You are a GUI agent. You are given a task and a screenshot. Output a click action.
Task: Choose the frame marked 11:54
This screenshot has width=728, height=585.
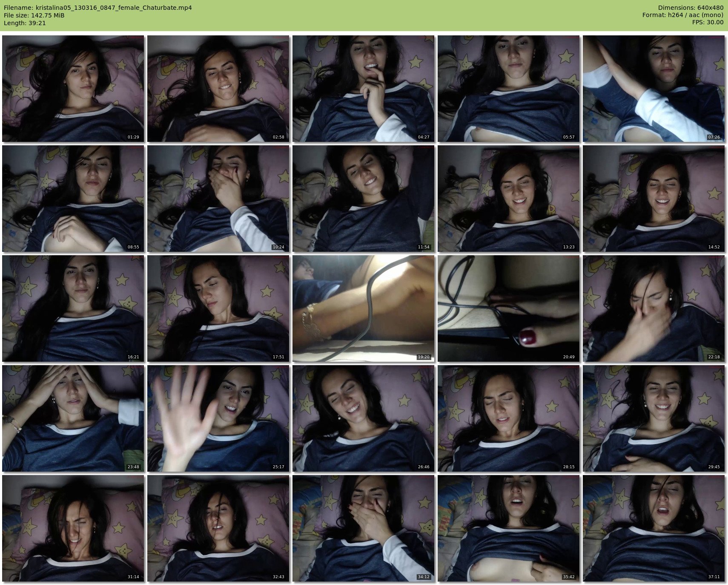[363, 199]
